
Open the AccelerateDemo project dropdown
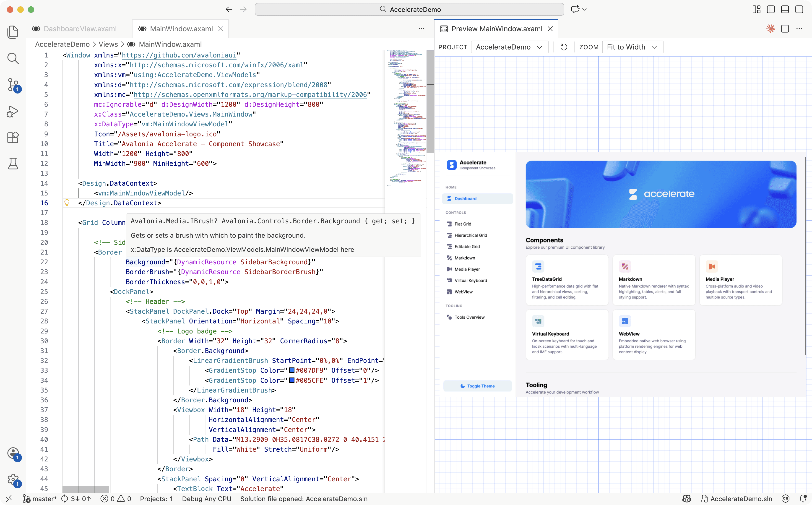pos(509,47)
